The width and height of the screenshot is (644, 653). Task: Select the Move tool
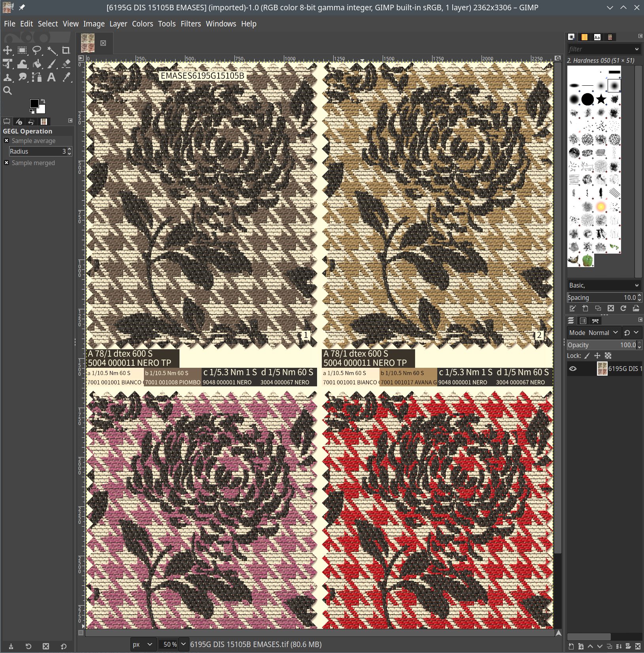(x=8, y=51)
